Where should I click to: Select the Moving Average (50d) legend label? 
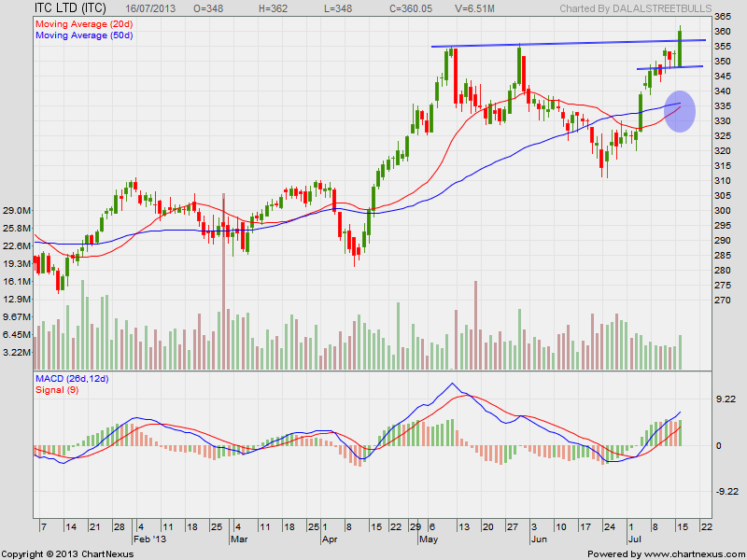click(84, 35)
